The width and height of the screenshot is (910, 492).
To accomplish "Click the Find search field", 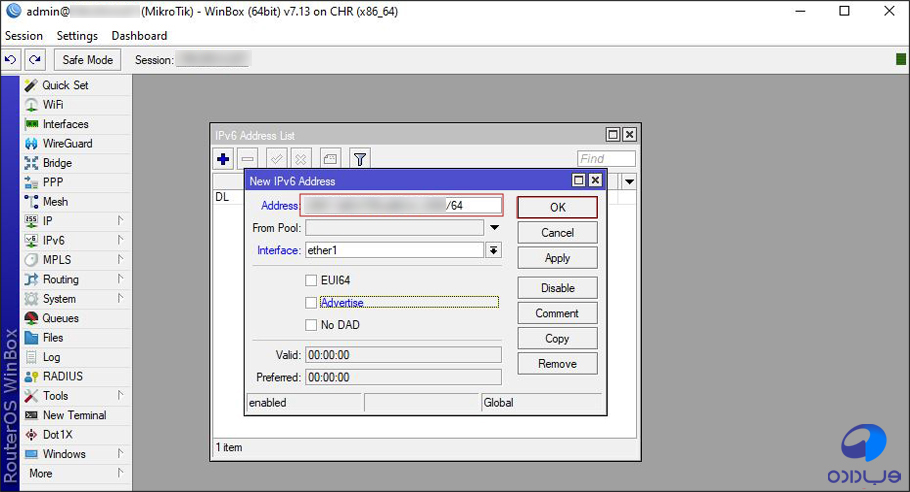I will [x=606, y=159].
